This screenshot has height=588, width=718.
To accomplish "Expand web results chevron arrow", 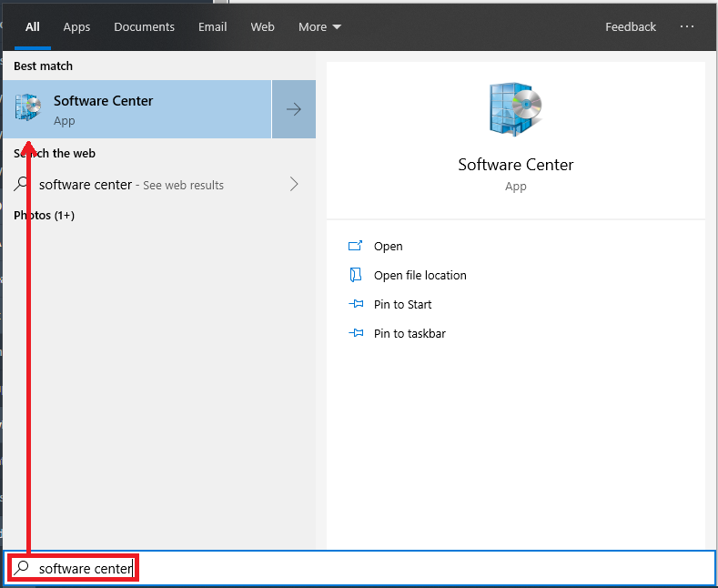I will [x=294, y=184].
